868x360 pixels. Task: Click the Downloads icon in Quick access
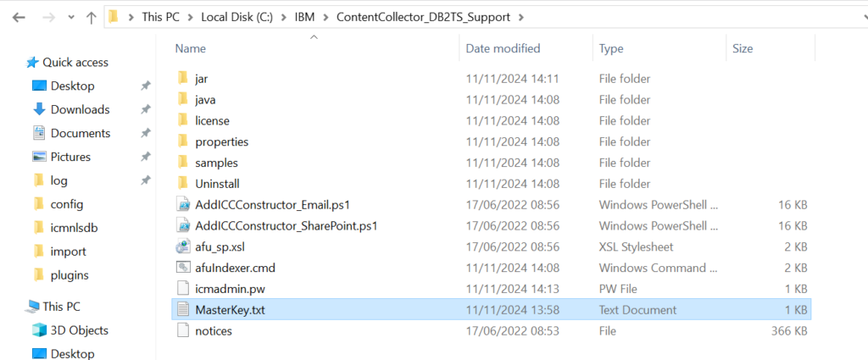(39, 109)
